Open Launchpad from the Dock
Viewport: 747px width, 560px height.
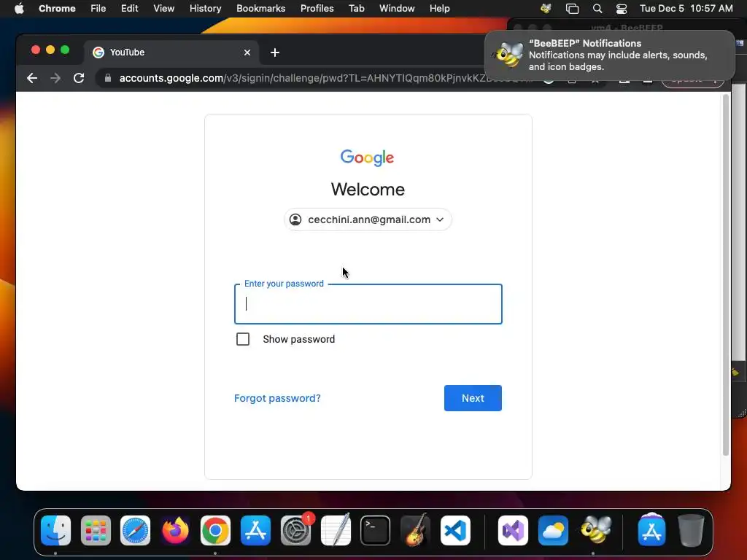(96, 531)
